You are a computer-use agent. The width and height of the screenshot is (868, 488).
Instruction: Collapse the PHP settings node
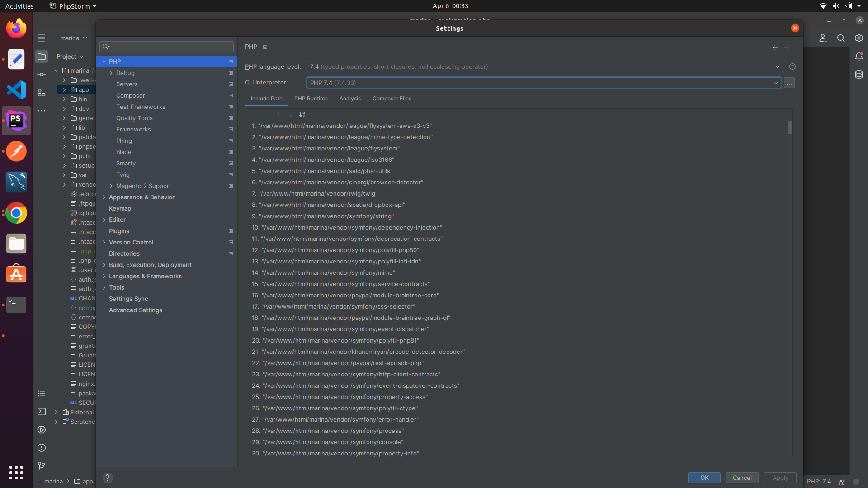point(104,62)
